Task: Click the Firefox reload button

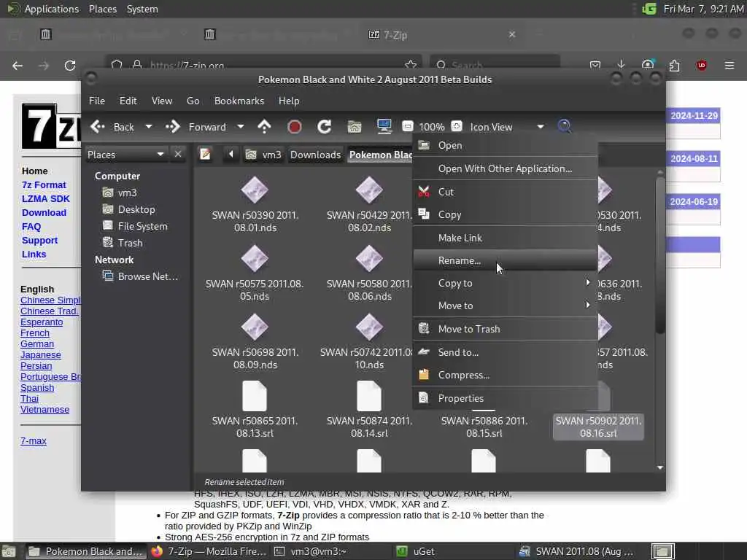Action: (x=70, y=65)
